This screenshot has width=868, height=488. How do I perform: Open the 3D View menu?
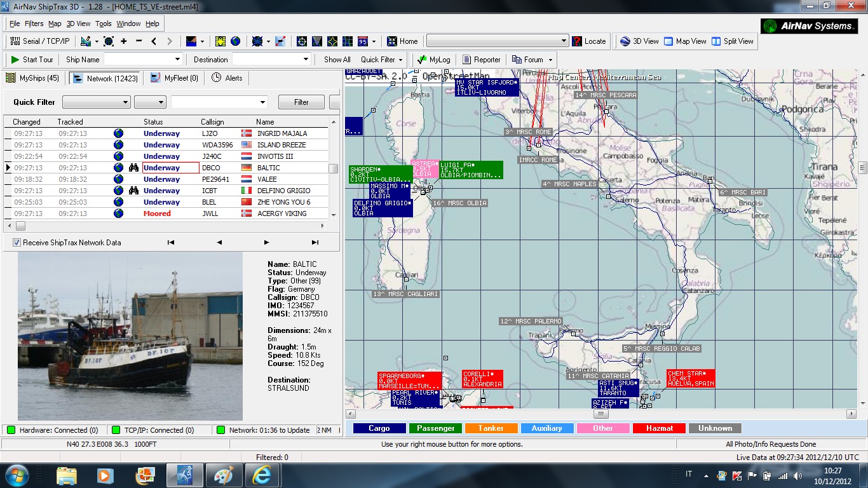[x=79, y=24]
